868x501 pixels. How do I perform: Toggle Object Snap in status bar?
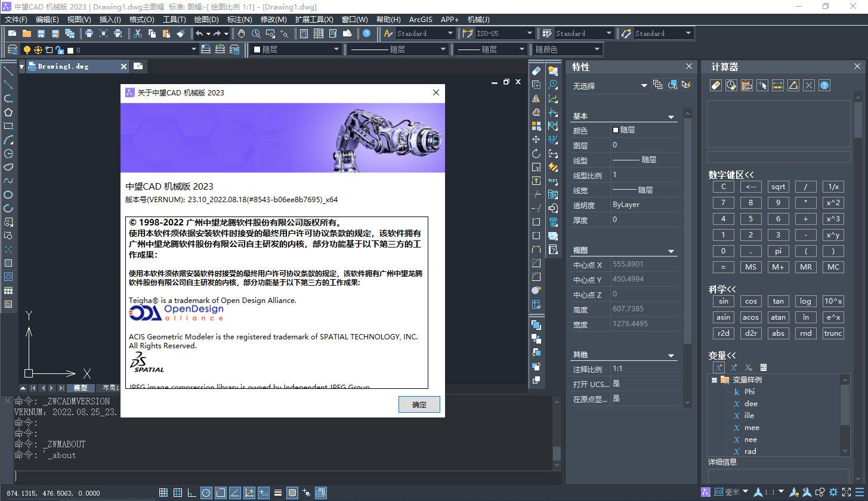(x=221, y=493)
